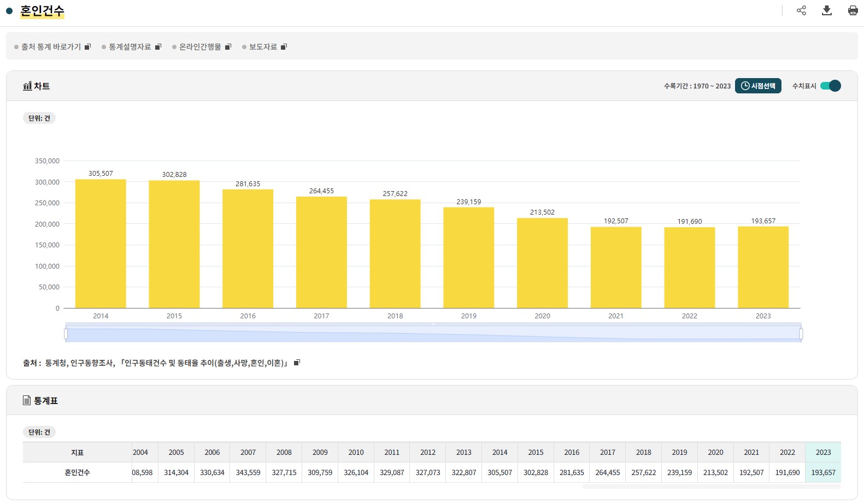Screen dimensions: 864x504
Task: Click the share icon at top right
Action: click(x=801, y=10)
